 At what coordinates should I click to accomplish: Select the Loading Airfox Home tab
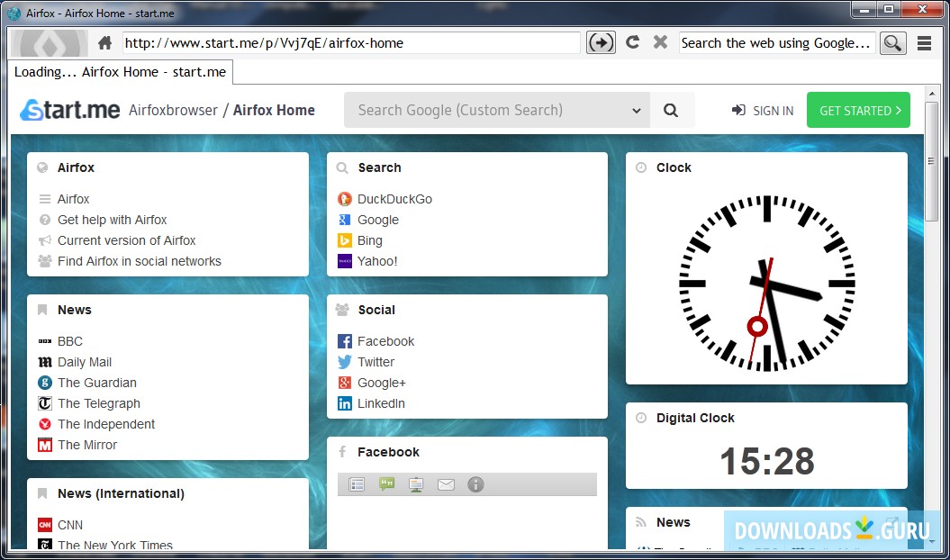tap(120, 72)
